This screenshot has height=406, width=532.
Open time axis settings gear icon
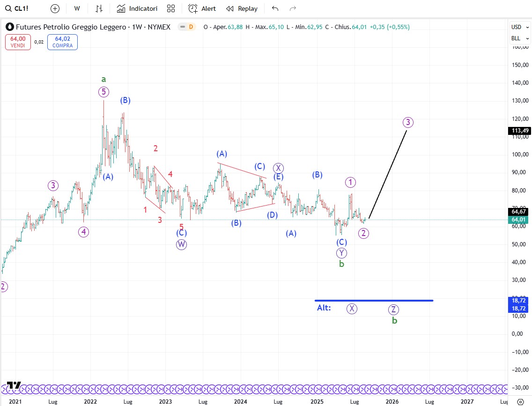[x=520, y=401]
